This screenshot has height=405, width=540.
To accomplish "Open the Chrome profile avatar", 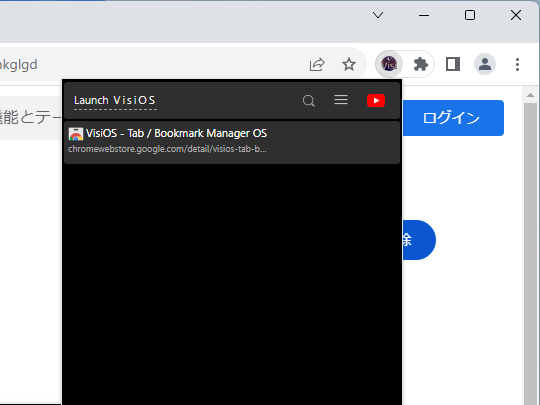I will point(485,64).
